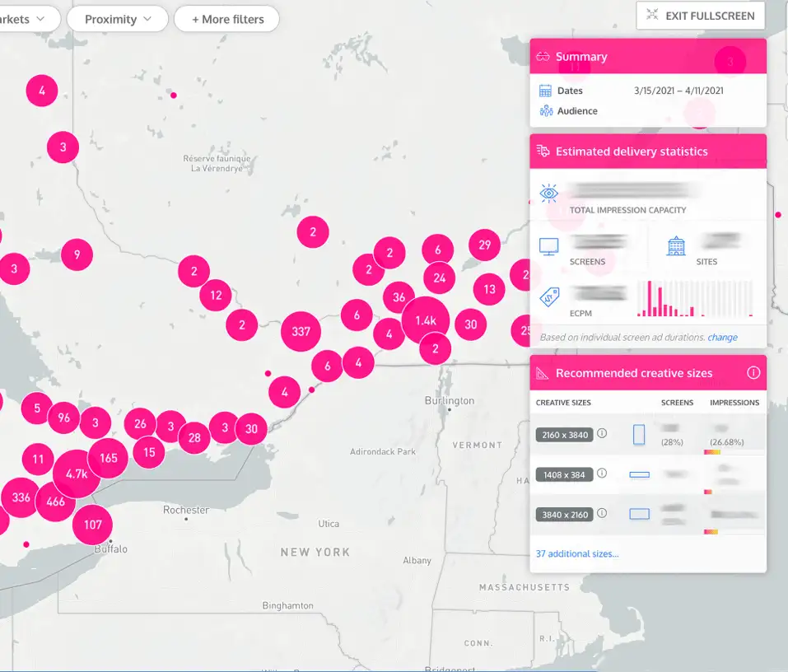Screen dimensions: 788x672
Task: Click the 9 screen cluster marker
Action: click(x=77, y=254)
